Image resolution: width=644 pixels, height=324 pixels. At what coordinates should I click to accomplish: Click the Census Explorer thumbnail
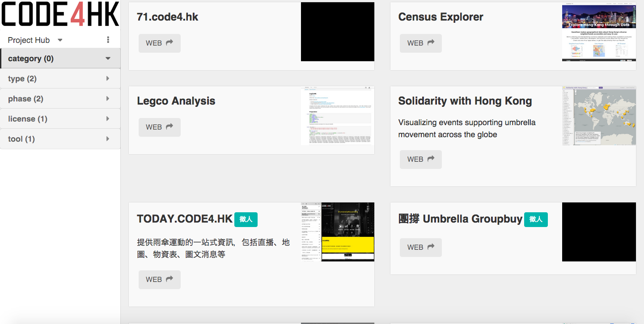599,32
